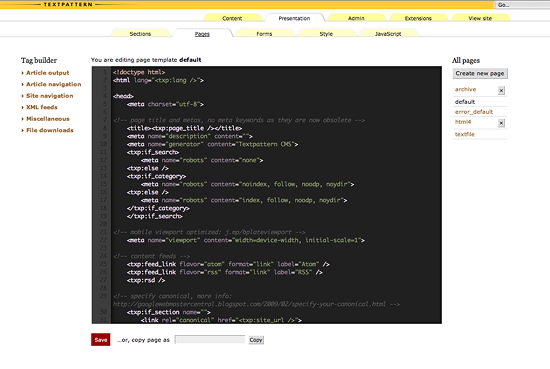Select the default page in All pages
Screen dimensions: 550x369
[x=465, y=102]
